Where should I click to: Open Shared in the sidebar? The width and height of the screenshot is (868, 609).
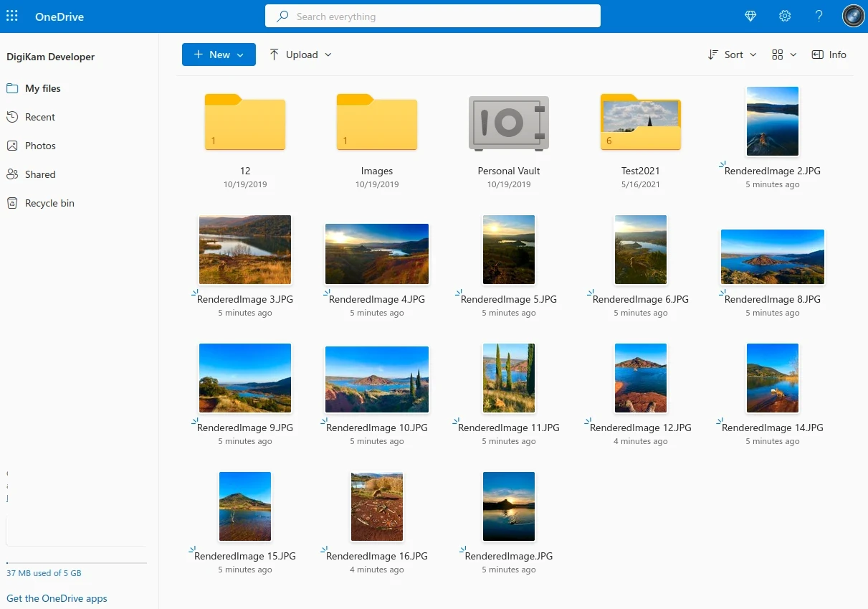click(x=40, y=174)
